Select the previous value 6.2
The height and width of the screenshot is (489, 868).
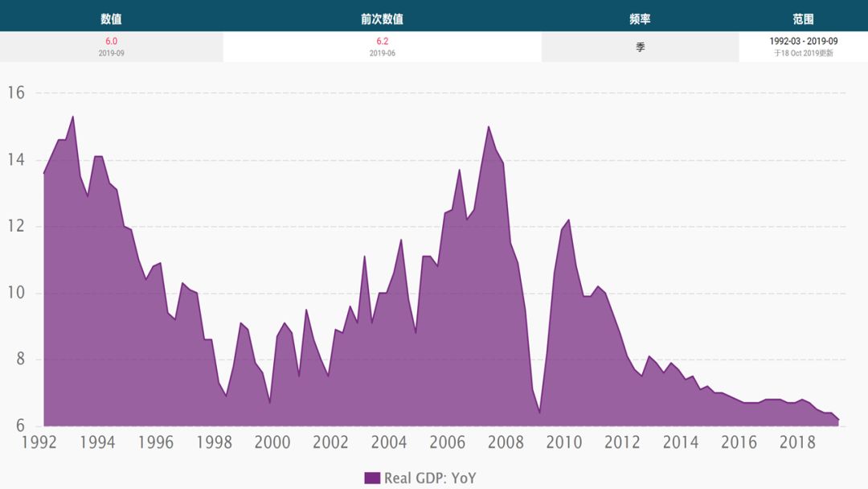(x=382, y=41)
